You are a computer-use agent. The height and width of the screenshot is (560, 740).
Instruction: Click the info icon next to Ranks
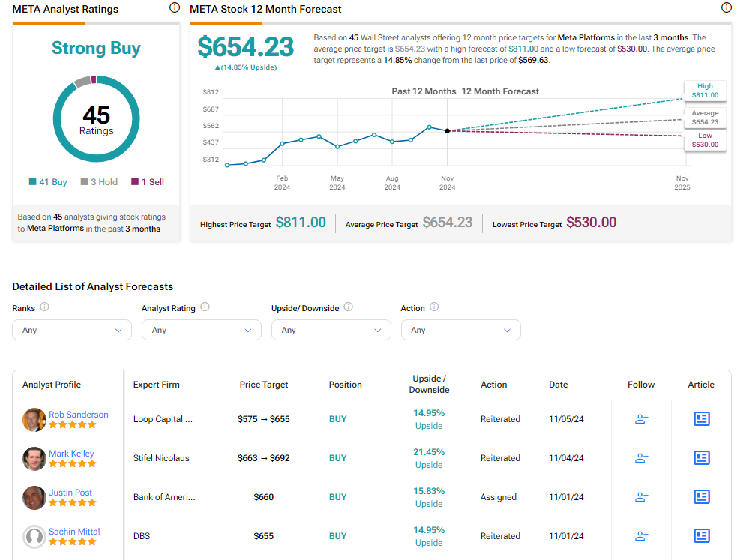45,307
